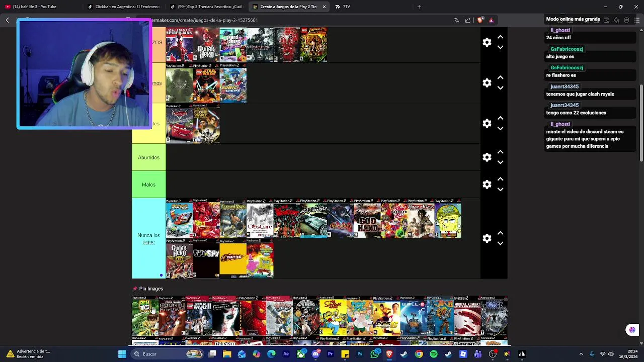
Task: Open Brave Shields lion icon
Action: click(480, 20)
